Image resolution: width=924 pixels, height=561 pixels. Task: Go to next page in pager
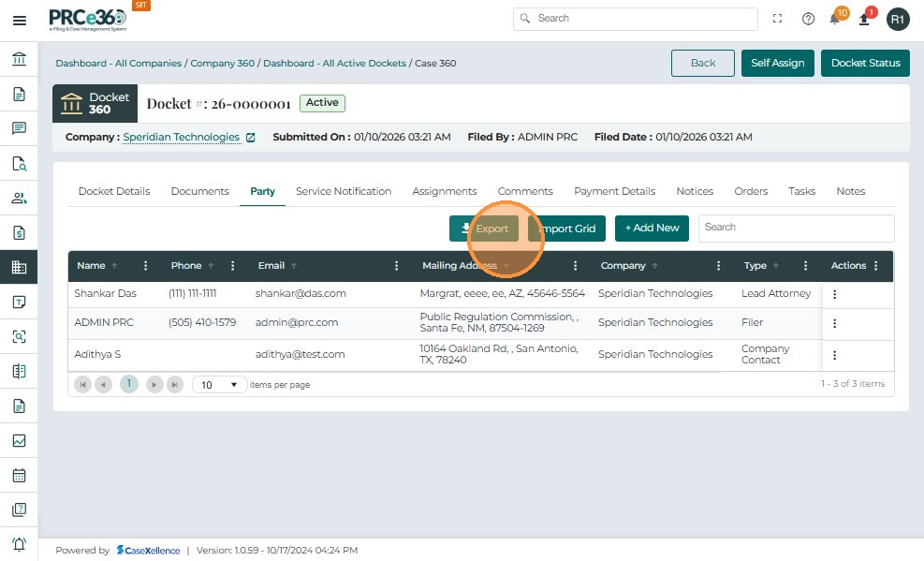click(x=154, y=385)
